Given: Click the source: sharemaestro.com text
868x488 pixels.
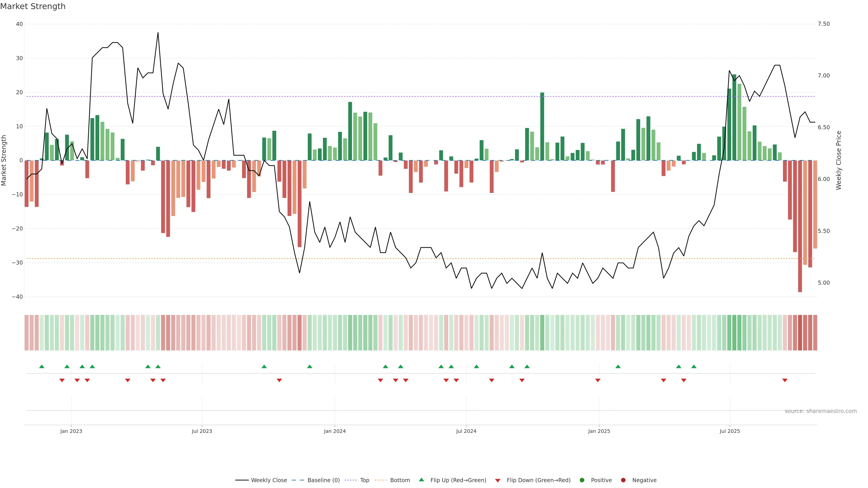Looking at the screenshot, I should click(x=821, y=411).
